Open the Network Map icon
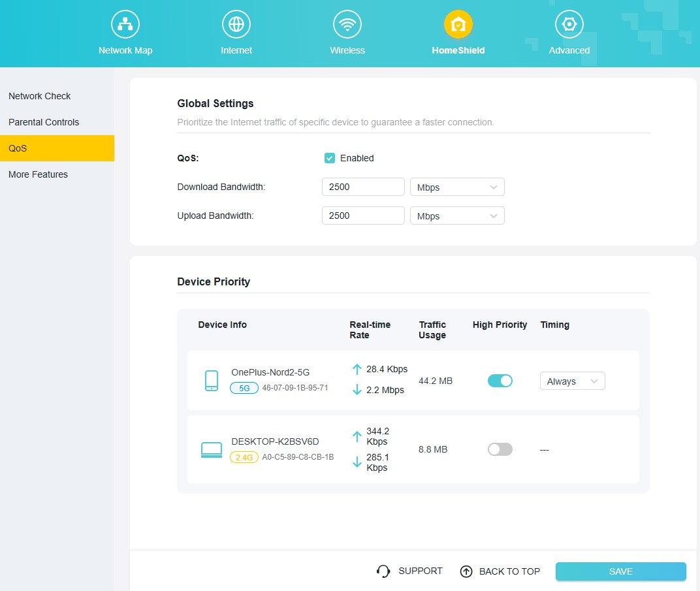 pyautogui.click(x=125, y=25)
